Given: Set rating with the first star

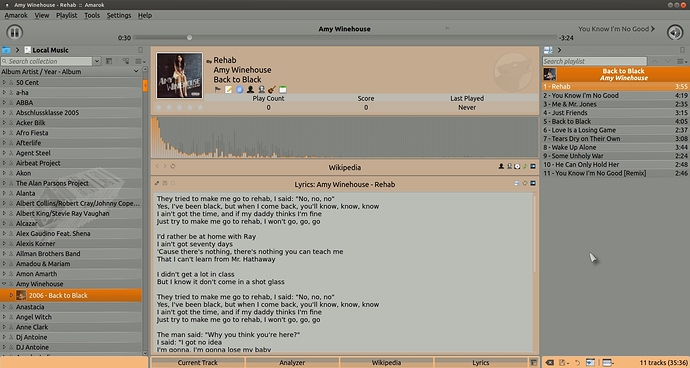Looking at the screenshot, I should click(x=159, y=107).
